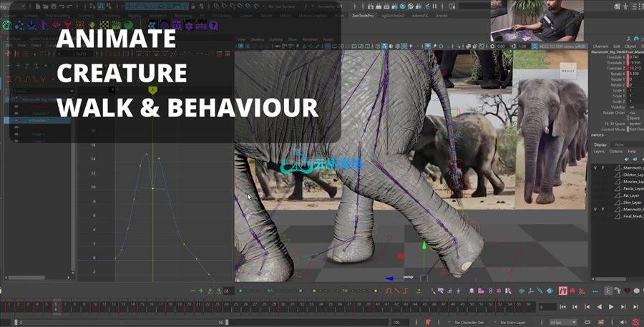Viewport: 644px width, 327px height.
Task: Toggle V visibility of first Mammoth layer
Action: coord(595,168)
